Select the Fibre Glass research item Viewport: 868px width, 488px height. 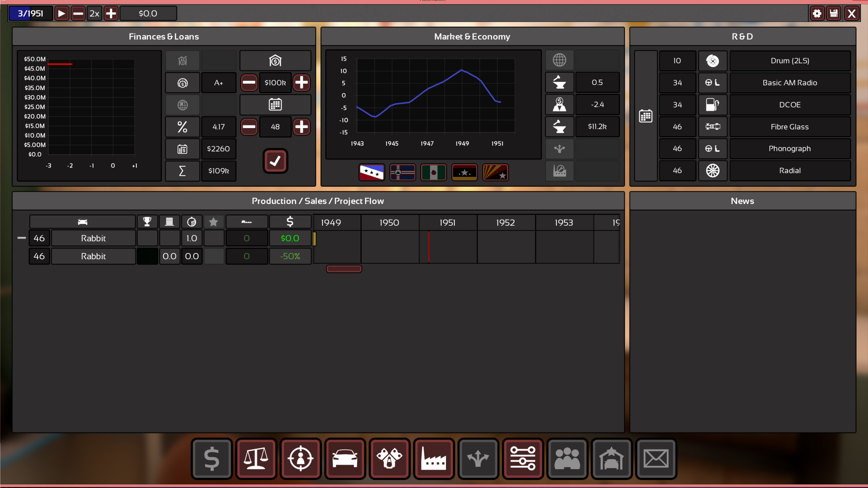click(x=789, y=127)
